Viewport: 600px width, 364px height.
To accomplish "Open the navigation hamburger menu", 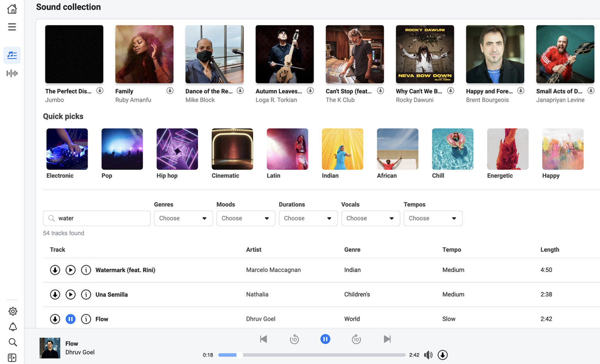I will (x=12, y=27).
